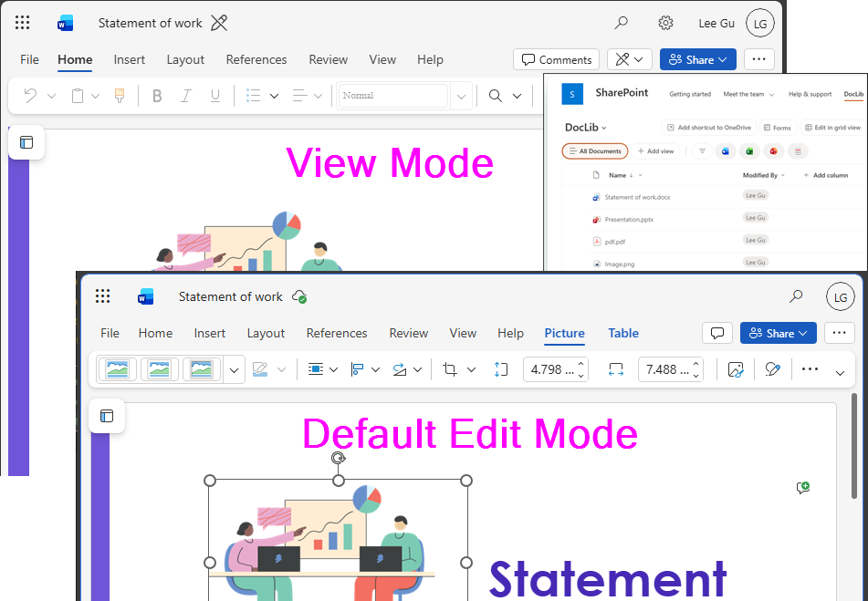Open navigation pane icon in View Mode document
Image resolution: width=868 pixels, height=601 pixels.
[26, 142]
